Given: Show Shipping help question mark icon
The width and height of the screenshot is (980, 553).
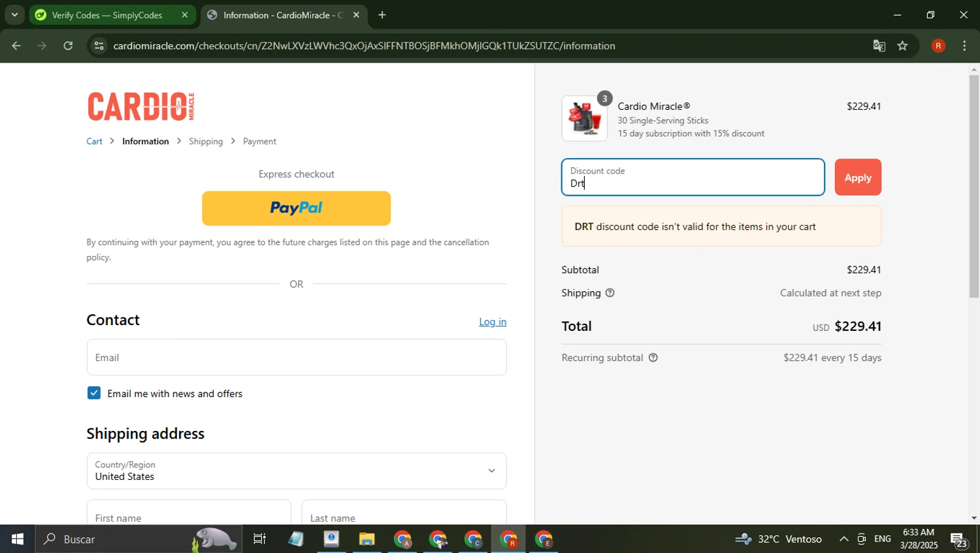Looking at the screenshot, I should pos(610,293).
